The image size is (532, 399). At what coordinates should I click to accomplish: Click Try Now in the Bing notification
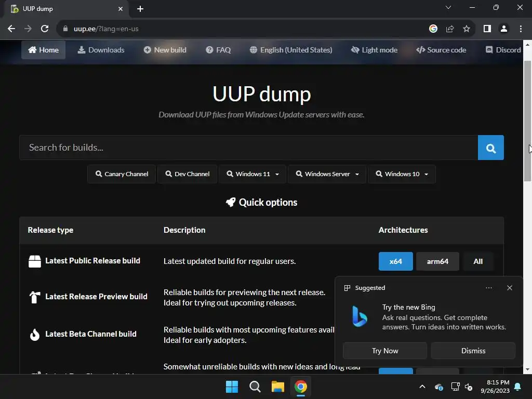point(385,351)
